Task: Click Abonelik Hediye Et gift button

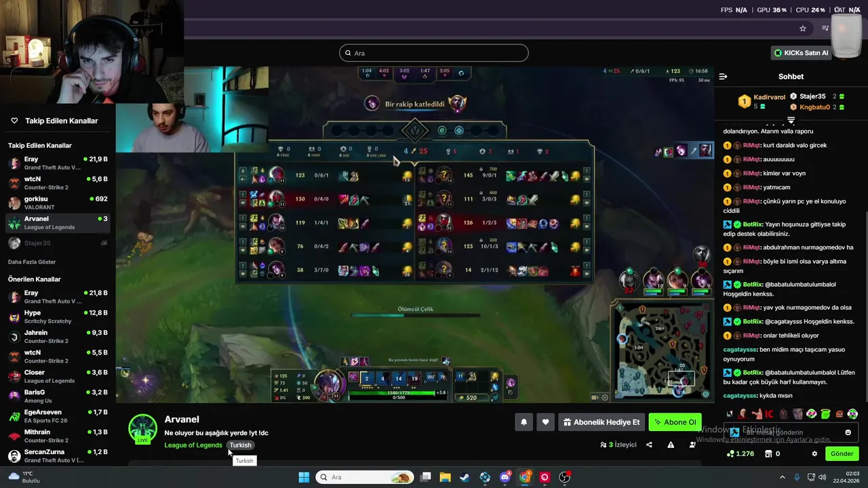Action: [601, 422]
